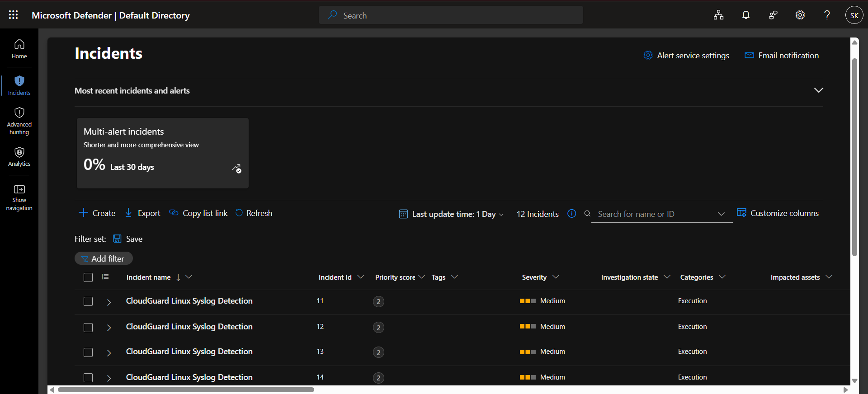Open the notifications bell icon

[x=746, y=15]
